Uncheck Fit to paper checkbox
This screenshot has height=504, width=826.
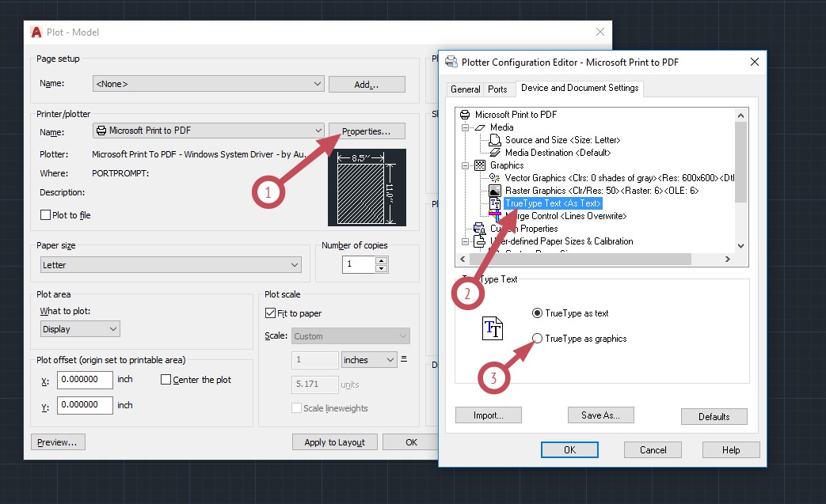pyautogui.click(x=270, y=313)
